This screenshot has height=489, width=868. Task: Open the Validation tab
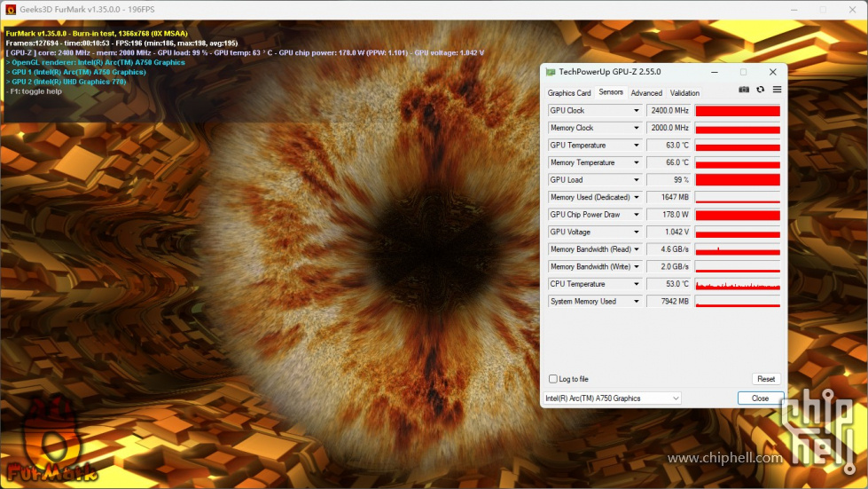pyautogui.click(x=684, y=93)
